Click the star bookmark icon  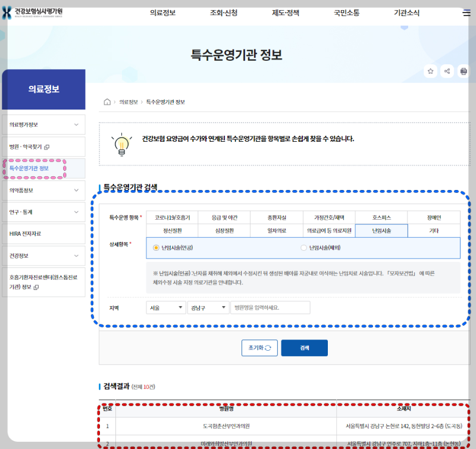click(x=430, y=71)
